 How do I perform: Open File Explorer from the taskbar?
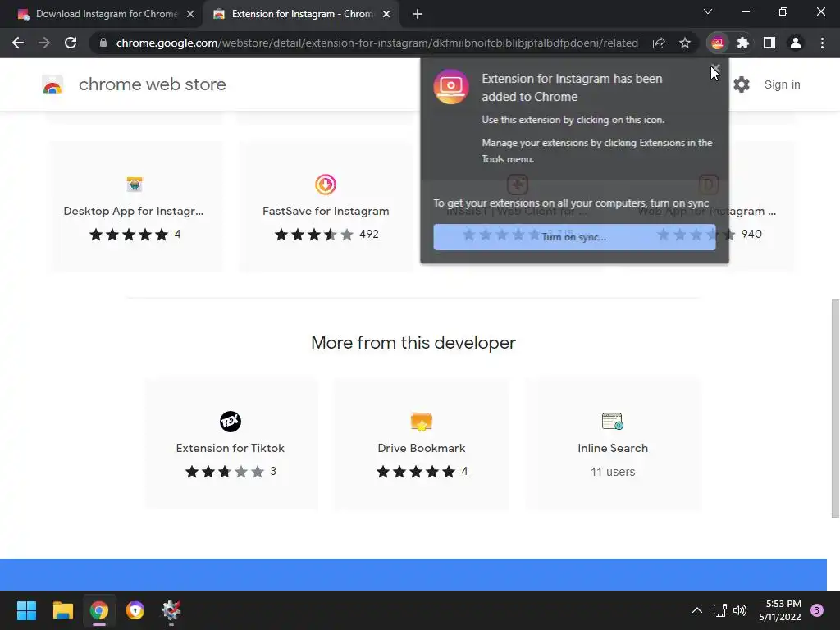click(62, 610)
